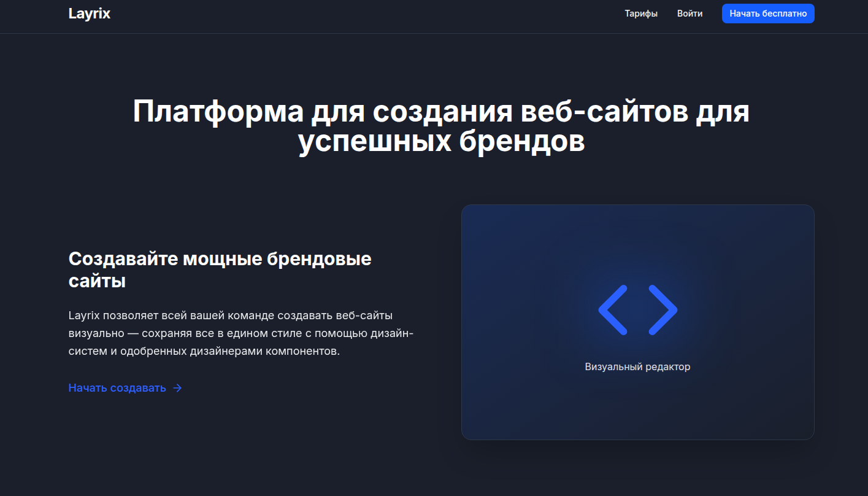Click the blue code brackets icon
Screen dimensions: 868x496
point(638,310)
